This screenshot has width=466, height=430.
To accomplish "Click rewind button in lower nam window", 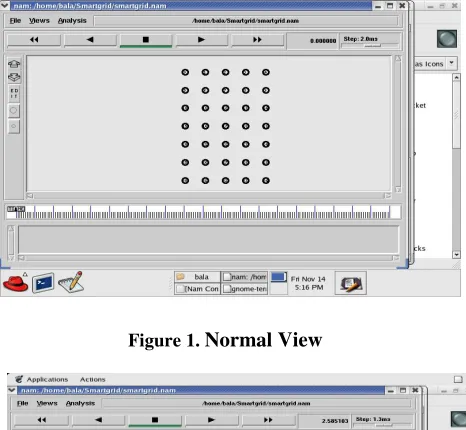I will click(x=42, y=420).
